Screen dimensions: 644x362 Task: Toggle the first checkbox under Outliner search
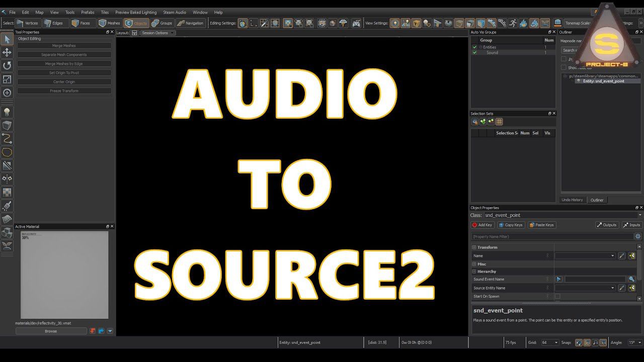(x=563, y=59)
